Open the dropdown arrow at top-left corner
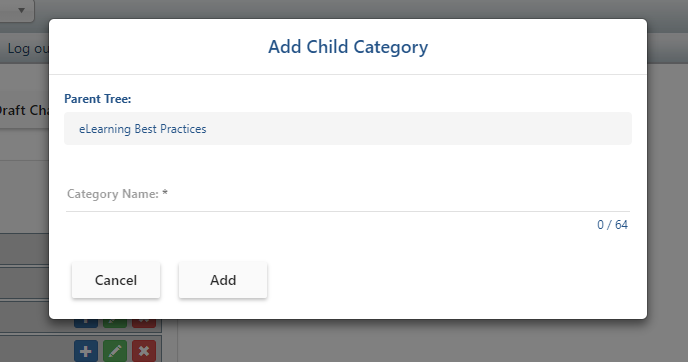This screenshot has height=362, width=688. point(21,10)
